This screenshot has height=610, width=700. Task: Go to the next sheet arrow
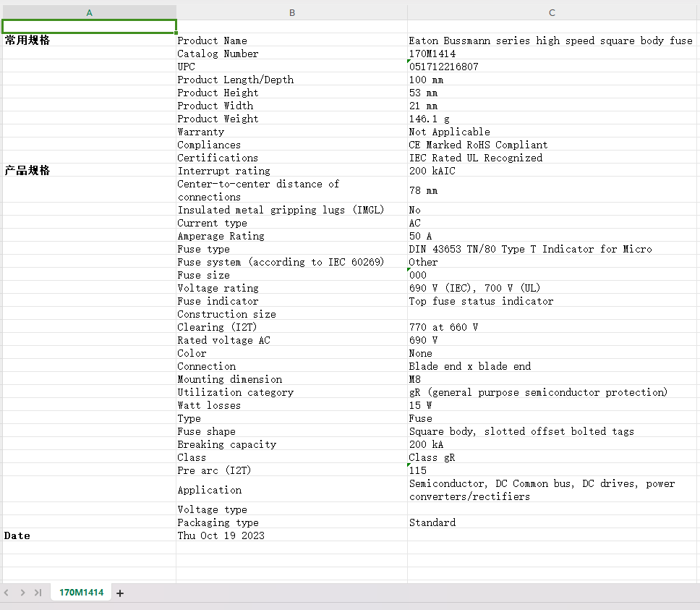tap(22, 593)
